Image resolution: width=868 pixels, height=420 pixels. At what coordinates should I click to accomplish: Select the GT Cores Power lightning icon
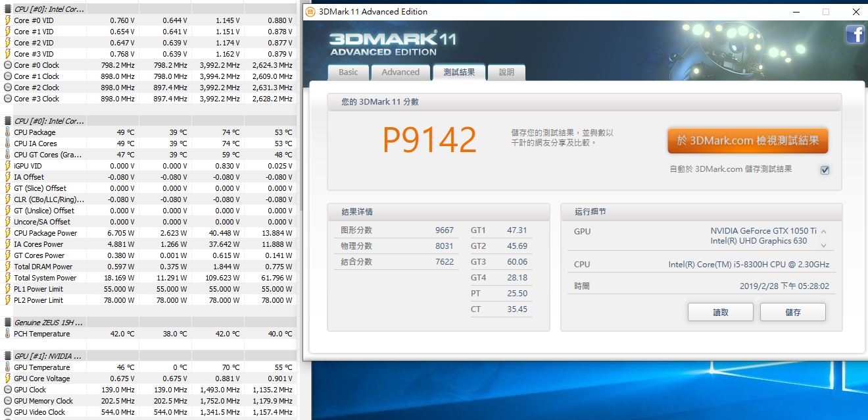coord(7,255)
